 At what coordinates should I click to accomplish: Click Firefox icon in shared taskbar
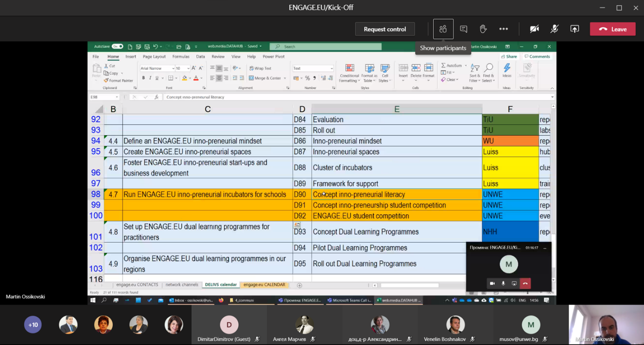click(221, 300)
